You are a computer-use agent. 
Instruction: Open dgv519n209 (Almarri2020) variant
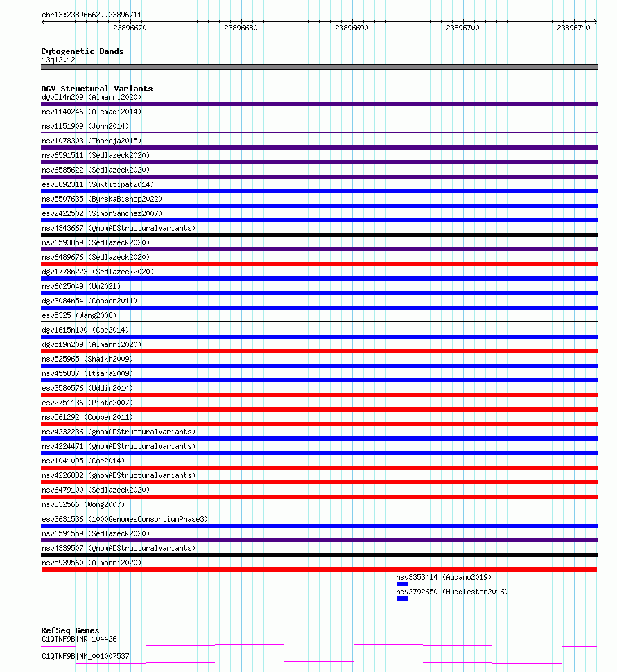(x=92, y=345)
